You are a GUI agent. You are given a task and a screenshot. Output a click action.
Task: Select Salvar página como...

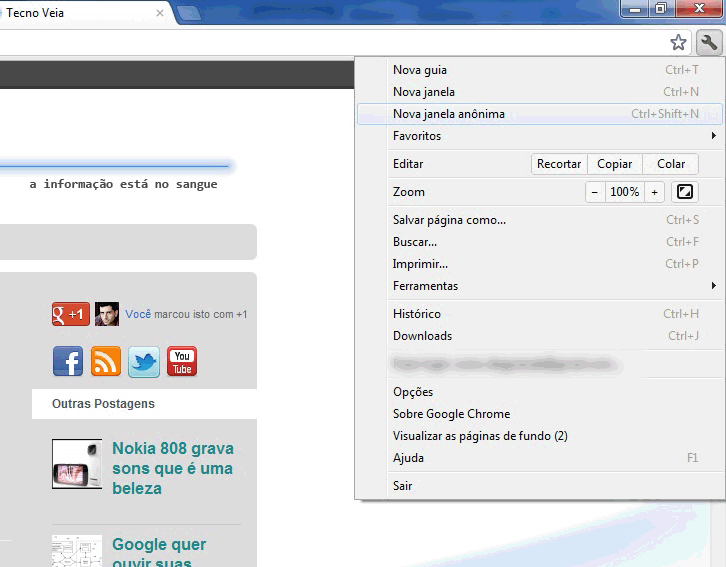coord(540,220)
